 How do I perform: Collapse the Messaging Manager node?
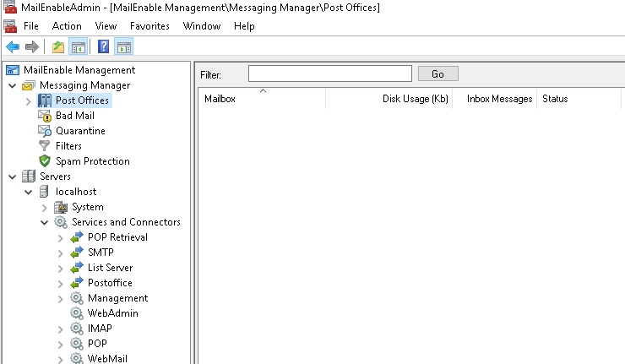click(12, 85)
